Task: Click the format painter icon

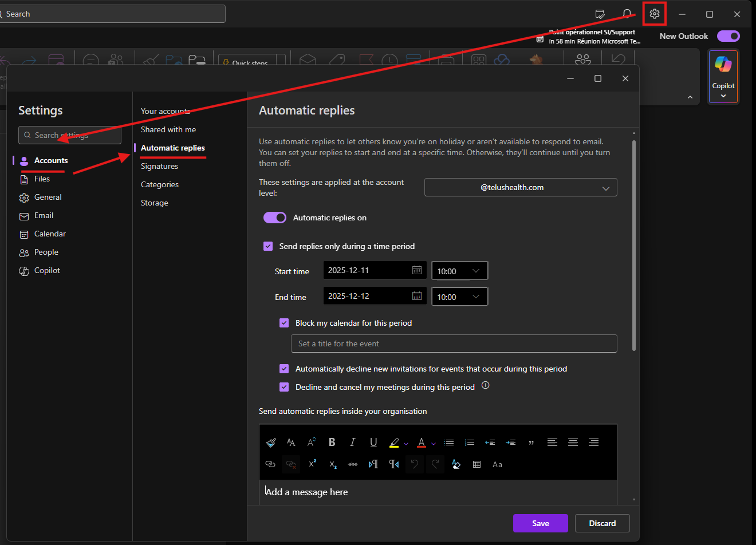Action: 271,442
